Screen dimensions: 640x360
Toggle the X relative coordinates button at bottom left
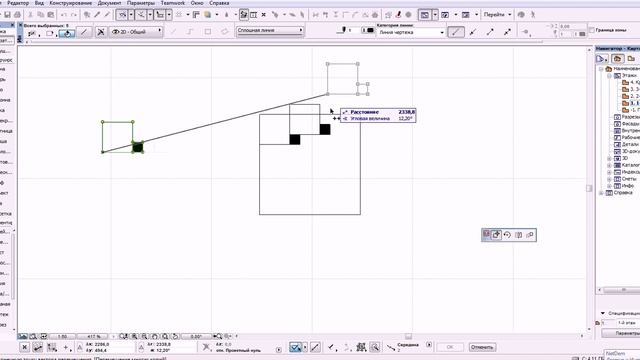[x=24, y=347]
